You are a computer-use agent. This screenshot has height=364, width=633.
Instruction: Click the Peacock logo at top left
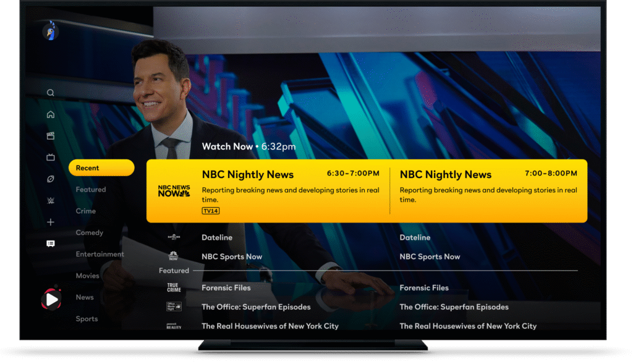[x=50, y=31]
